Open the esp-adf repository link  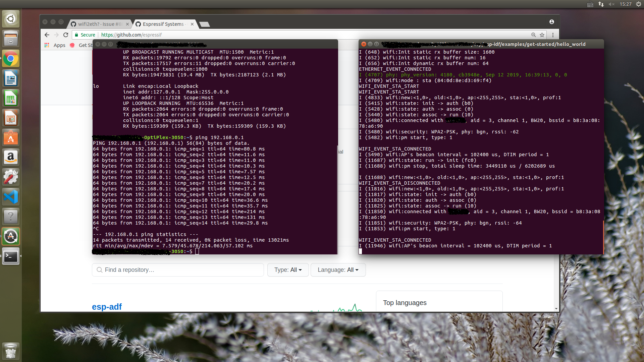(107, 306)
